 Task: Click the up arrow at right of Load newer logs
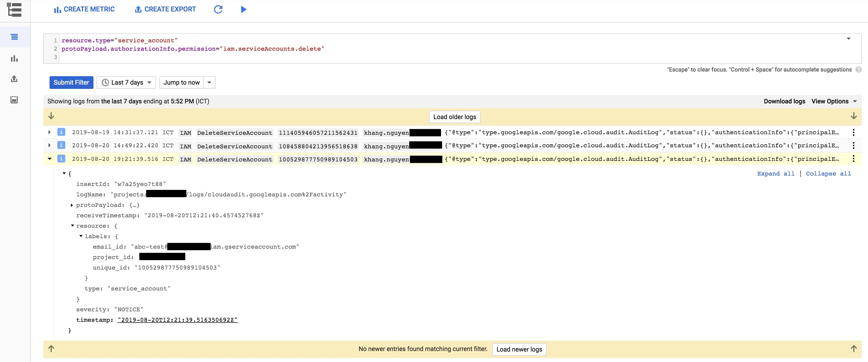[x=853, y=348]
